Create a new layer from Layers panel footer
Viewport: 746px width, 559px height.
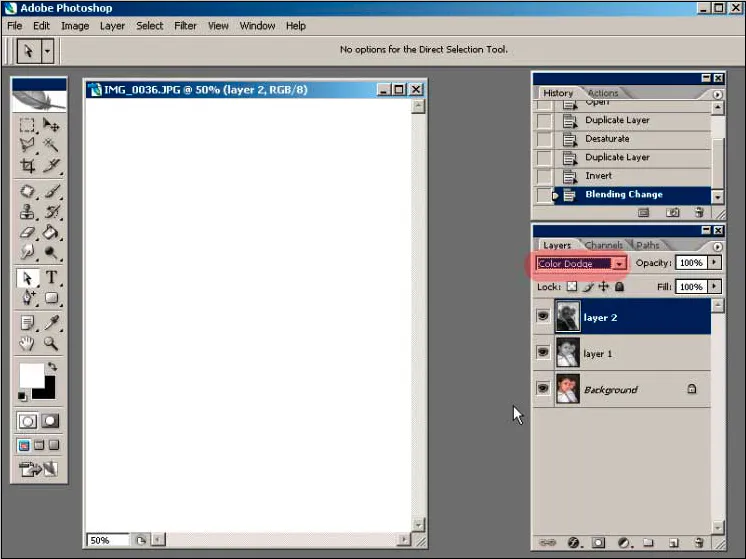pyautogui.click(x=673, y=542)
